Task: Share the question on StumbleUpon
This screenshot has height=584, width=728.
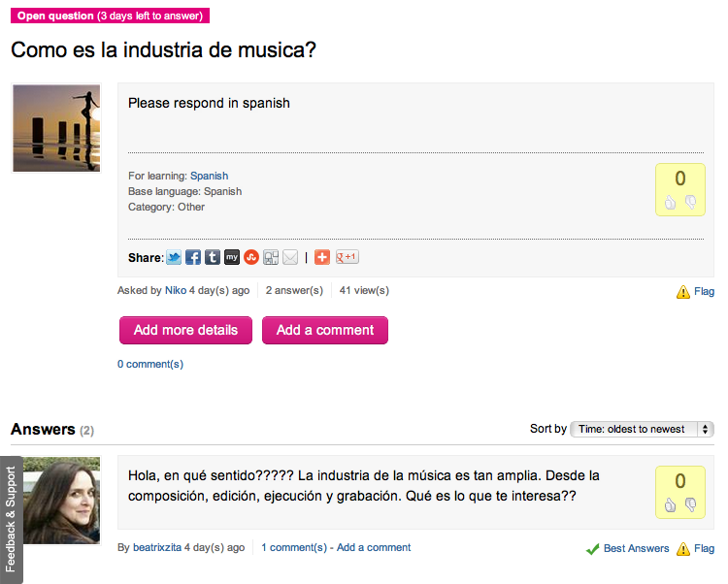Action: click(251, 257)
